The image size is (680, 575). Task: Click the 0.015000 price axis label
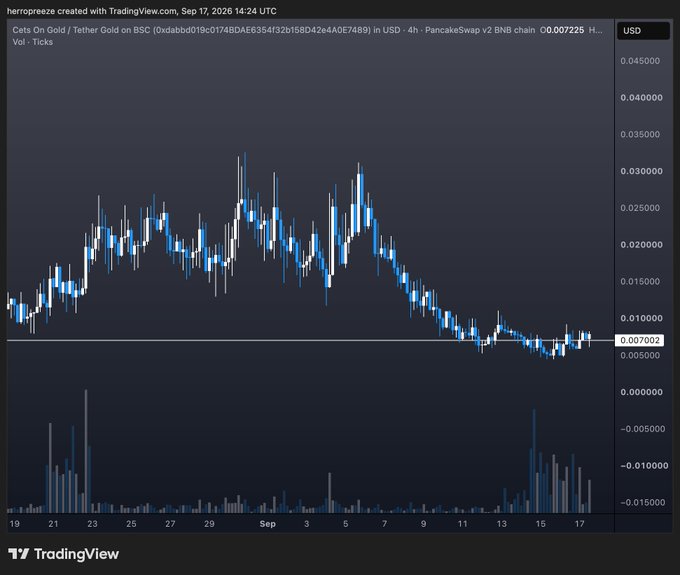640,281
